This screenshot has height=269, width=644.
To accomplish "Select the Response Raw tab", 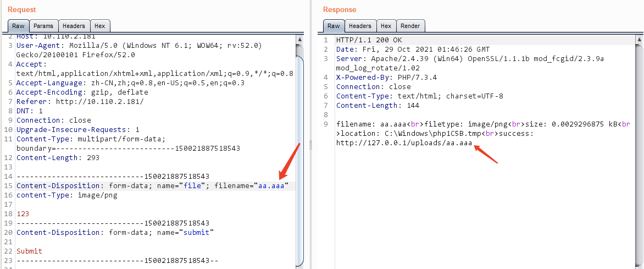I will tap(334, 26).
